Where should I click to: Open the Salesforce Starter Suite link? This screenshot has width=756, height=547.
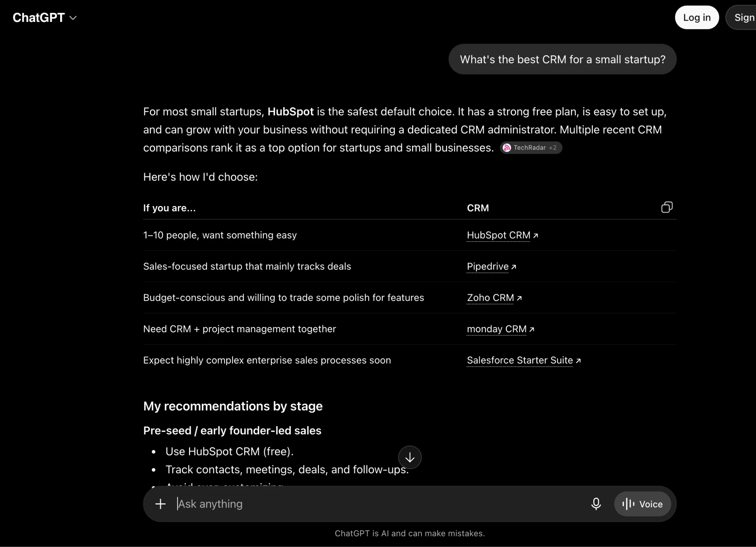click(x=520, y=360)
